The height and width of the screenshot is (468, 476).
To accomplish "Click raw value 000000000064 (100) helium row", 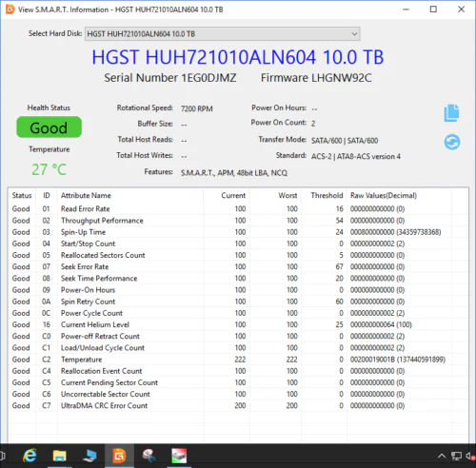I will point(381,324).
